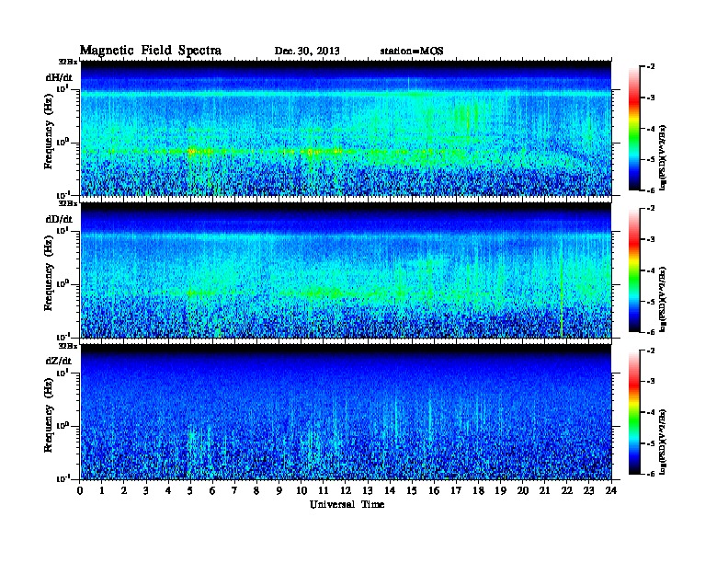The width and height of the screenshot is (728, 563).
Task: Click the date "Dec. 30, 2013"
Action: pyautogui.click(x=307, y=52)
